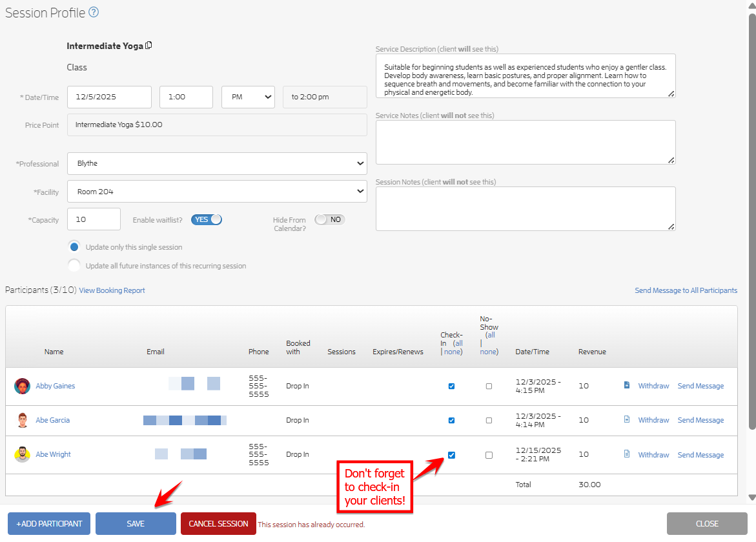Click 'all' under No-Show header
Viewport: 756px width, 542px height.
[491, 336]
